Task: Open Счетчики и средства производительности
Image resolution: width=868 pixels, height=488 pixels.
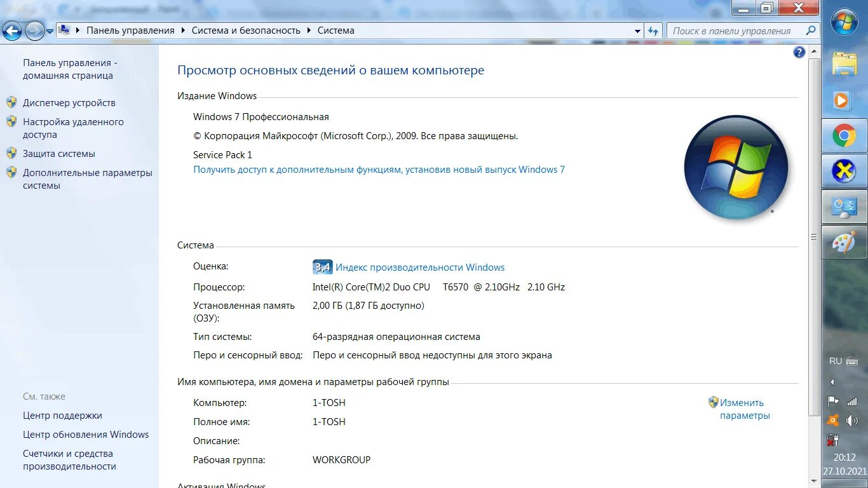Action: 69,459
